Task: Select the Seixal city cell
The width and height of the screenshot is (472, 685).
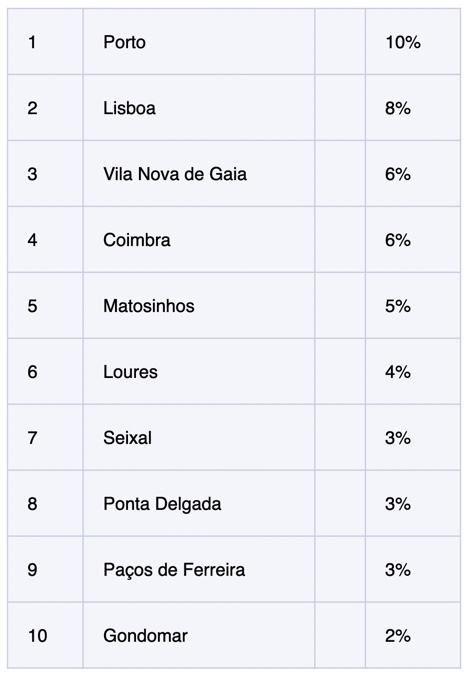Action: click(199, 438)
